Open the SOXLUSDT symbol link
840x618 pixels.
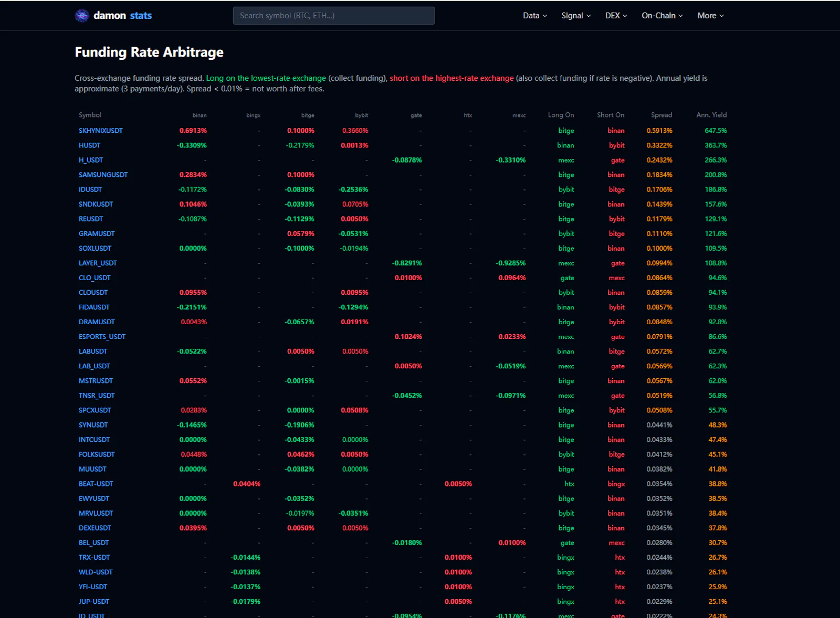coord(95,248)
